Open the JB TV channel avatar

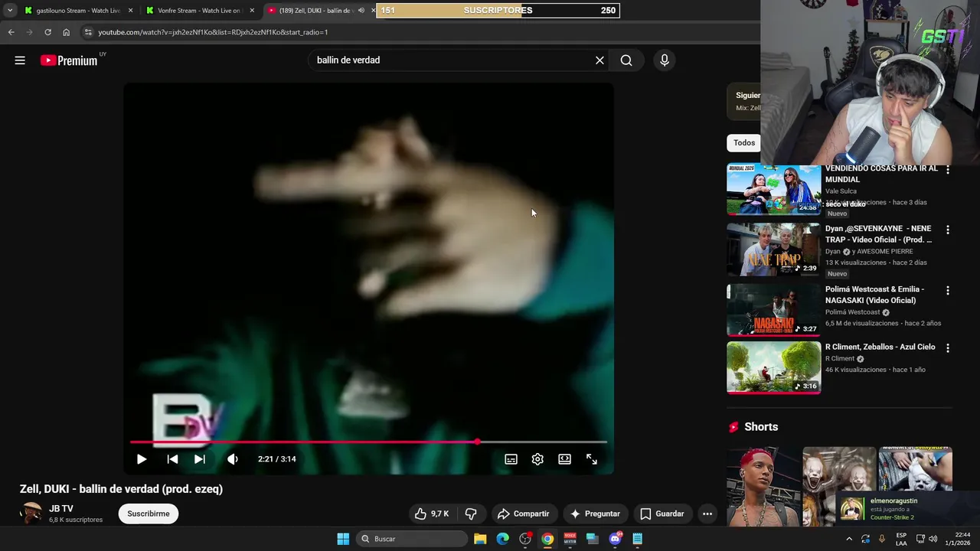point(31,514)
